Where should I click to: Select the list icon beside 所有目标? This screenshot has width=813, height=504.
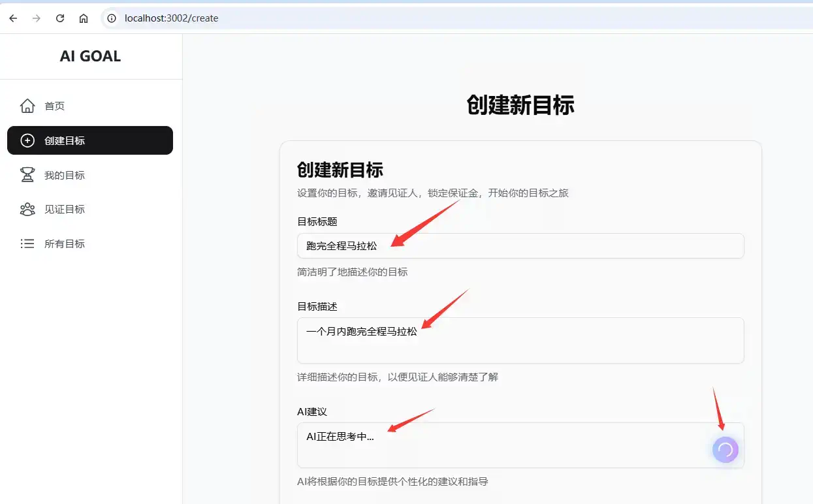(x=27, y=244)
